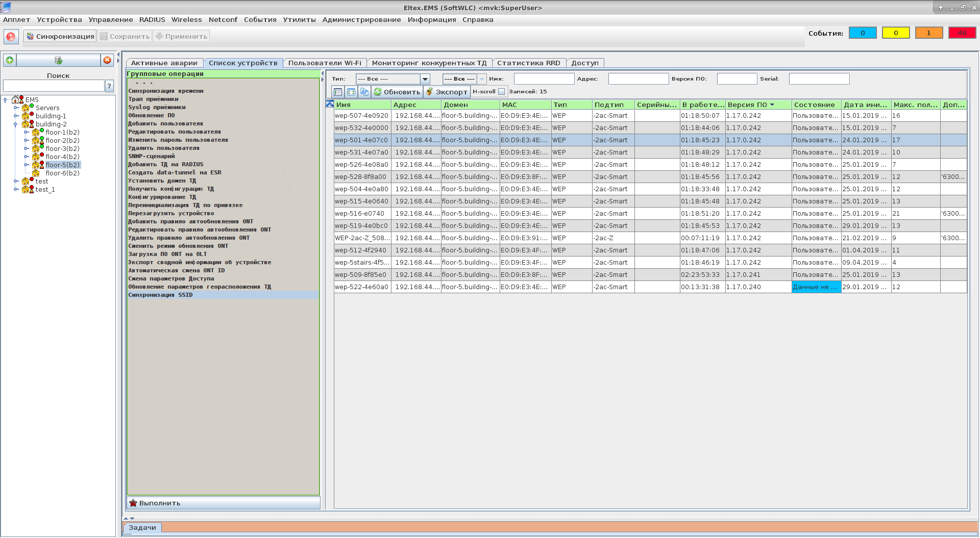Click the blue chevron at table header corner
This screenshot has width=980, height=538.
[x=330, y=104]
